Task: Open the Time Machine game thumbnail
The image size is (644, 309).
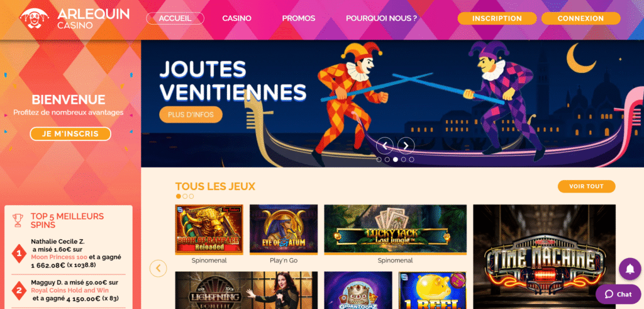Action: pyautogui.click(x=544, y=257)
